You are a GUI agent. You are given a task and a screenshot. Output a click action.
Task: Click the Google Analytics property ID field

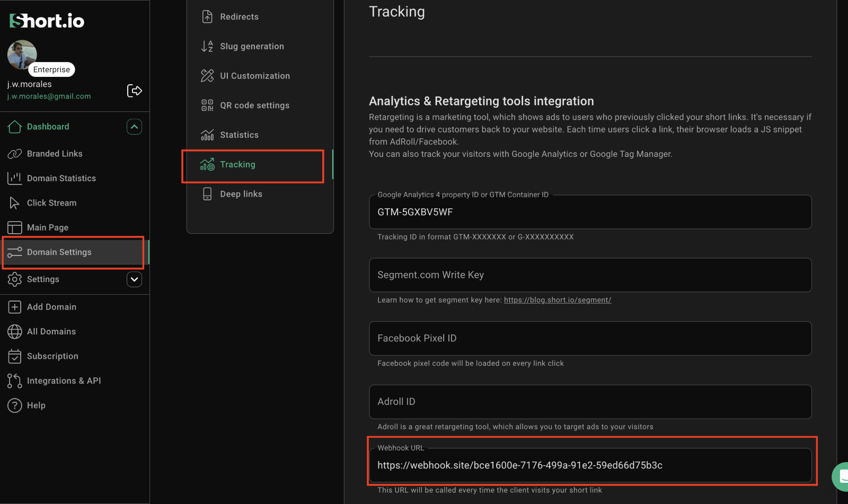pyautogui.click(x=590, y=212)
